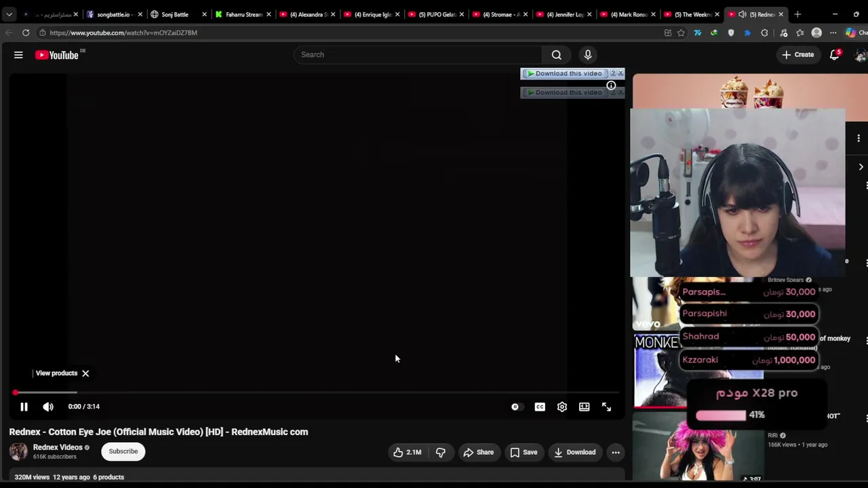Open the ice cream ad thumbnail
Image resolution: width=868 pixels, height=488 pixels.
pos(750,91)
